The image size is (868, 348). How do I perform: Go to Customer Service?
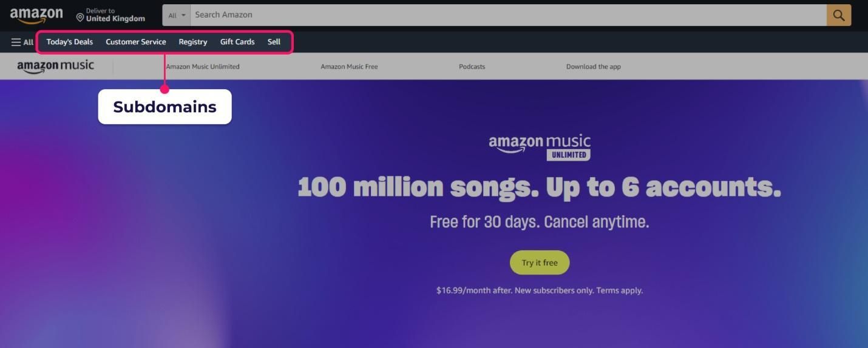(x=136, y=42)
